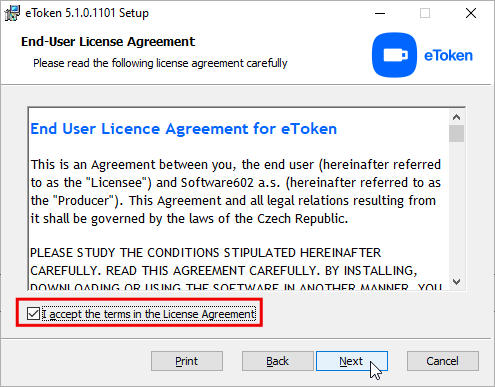Click the 'This is an Agreement between you' paragraph

pos(236,192)
